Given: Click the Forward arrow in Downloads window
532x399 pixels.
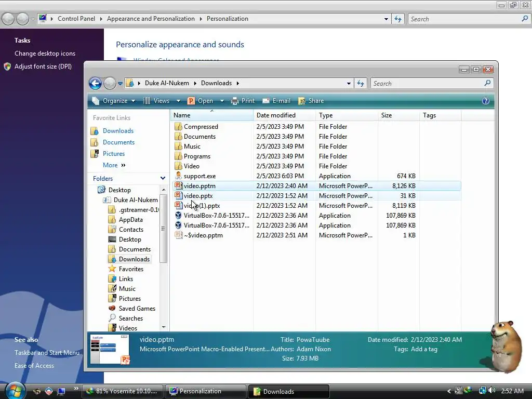Looking at the screenshot, I should tap(110, 83).
